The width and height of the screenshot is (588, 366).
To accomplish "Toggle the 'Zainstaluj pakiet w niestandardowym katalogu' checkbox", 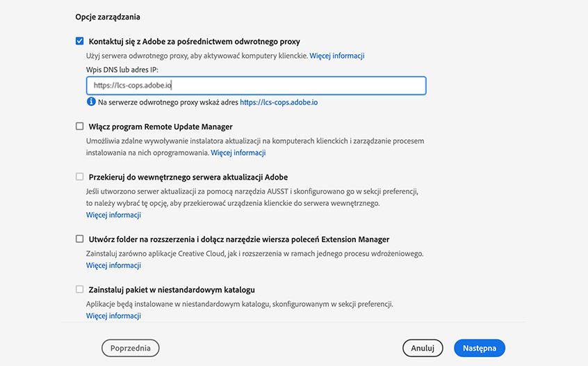I will (x=80, y=289).
